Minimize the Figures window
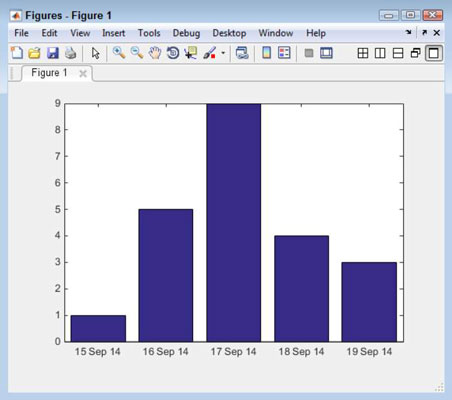 click(x=389, y=15)
